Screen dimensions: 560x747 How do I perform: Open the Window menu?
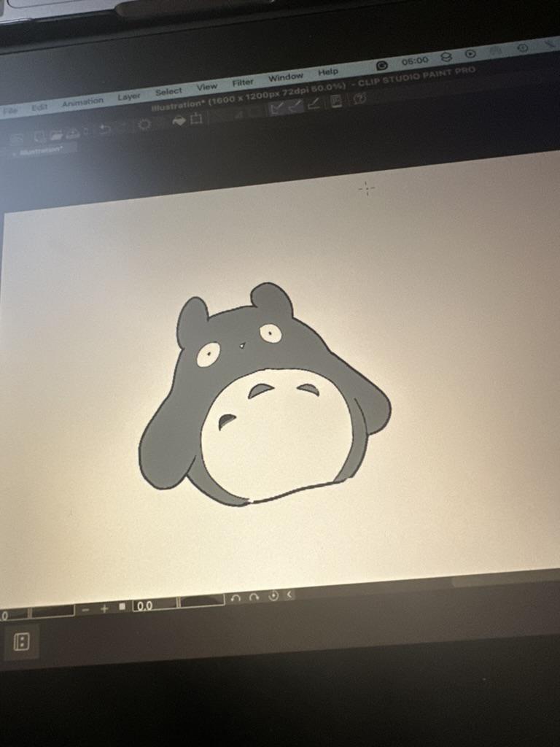click(285, 77)
